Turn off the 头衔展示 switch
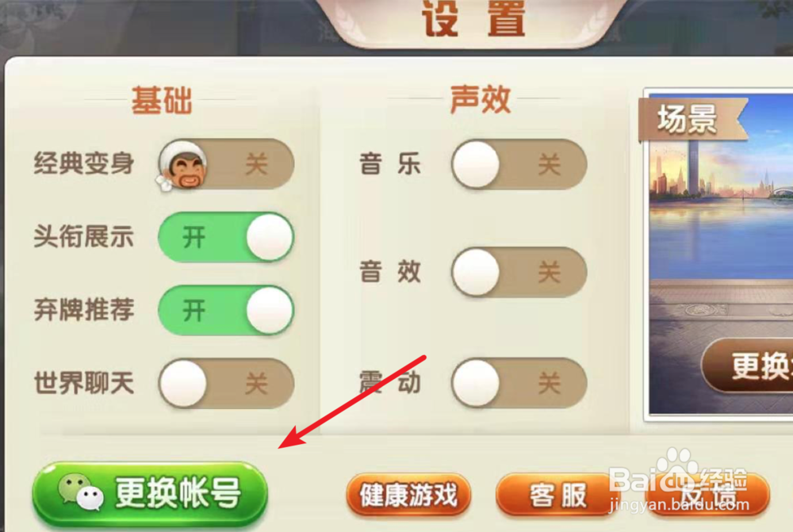793x532 pixels. [226, 237]
